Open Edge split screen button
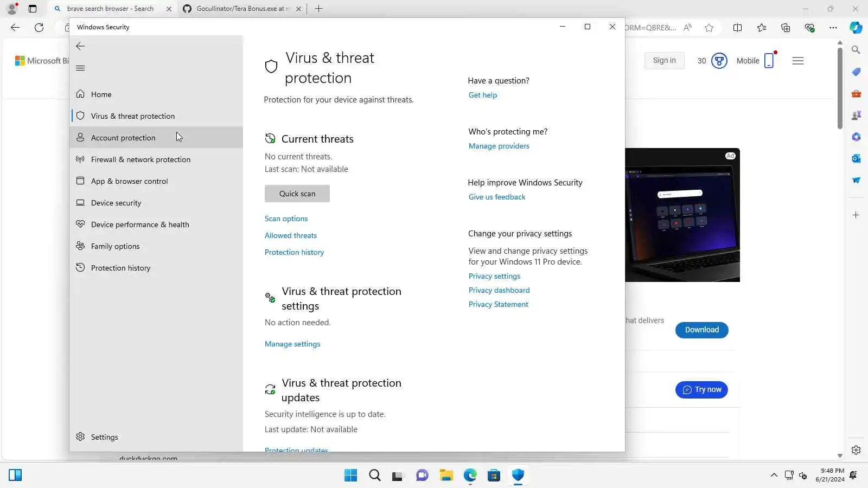Image resolution: width=868 pixels, height=488 pixels. 737,28
